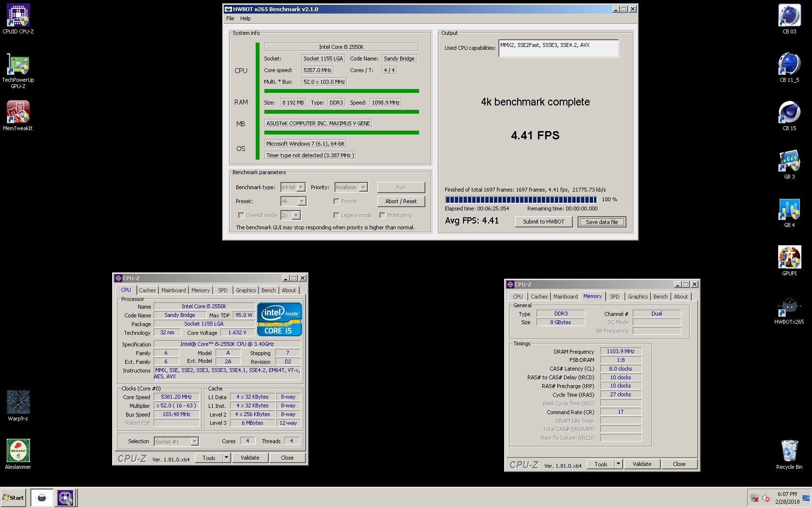Switch to CPU tab in right CPU-Z window
This screenshot has height=508, width=812.
tap(518, 297)
